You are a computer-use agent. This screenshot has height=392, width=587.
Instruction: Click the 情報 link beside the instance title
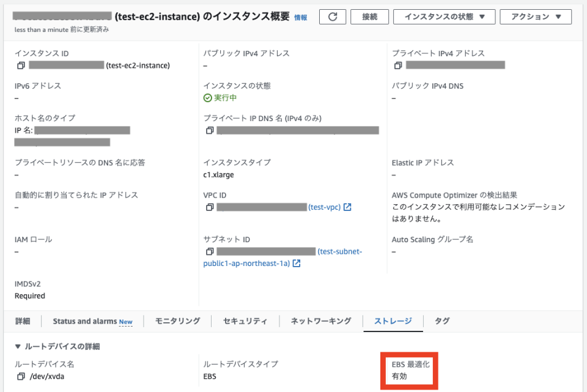(x=301, y=17)
